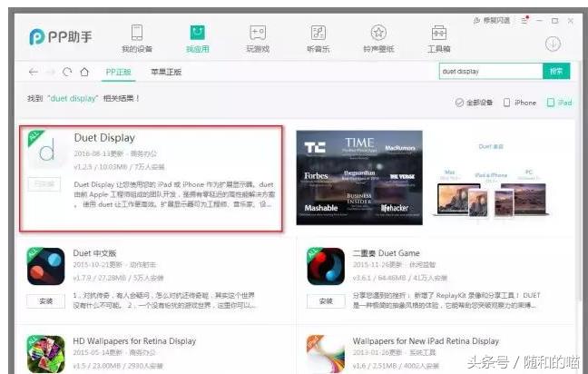Screen dimensions: 588x374
Task: Open the download manager arrow icon
Action: [x=553, y=44]
